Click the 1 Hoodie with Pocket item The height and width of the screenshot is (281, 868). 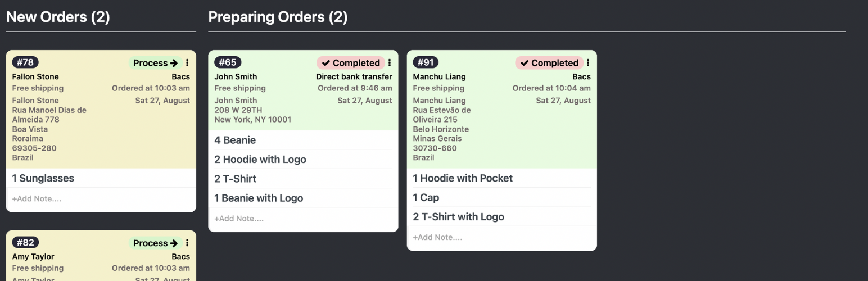coord(463,178)
